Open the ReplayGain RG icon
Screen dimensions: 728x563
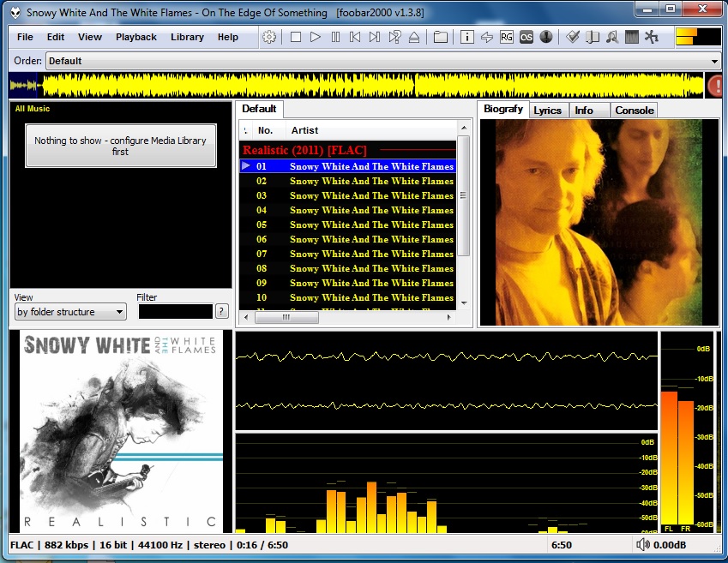(507, 37)
